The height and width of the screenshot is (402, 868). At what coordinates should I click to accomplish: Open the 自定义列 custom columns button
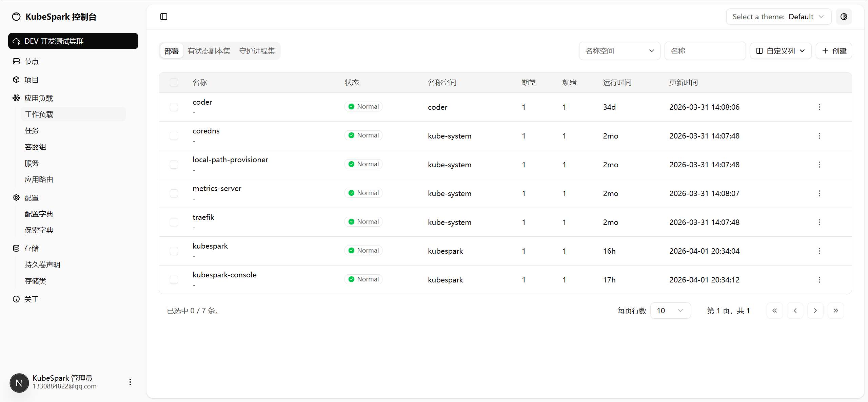tap(781, 51)
